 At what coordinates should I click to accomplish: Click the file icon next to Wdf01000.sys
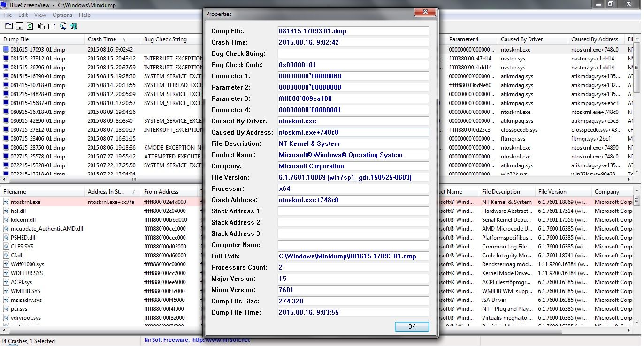6,264
